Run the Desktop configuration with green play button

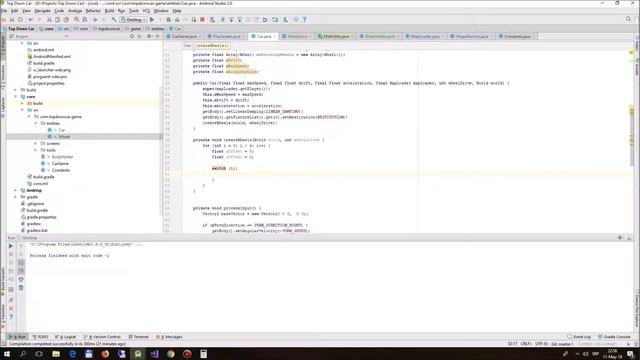[152, 20]
